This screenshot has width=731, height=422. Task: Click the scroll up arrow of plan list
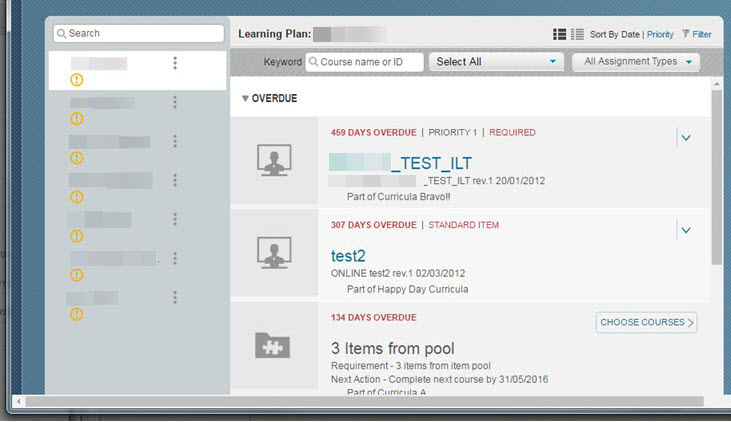717,84
